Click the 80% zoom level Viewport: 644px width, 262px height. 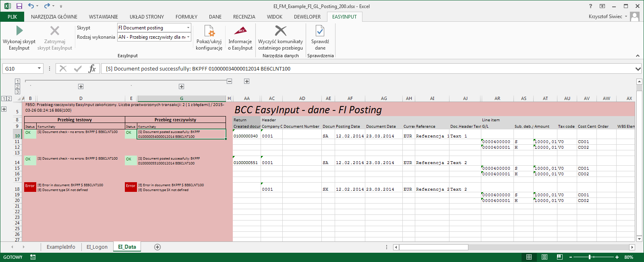pyautogui.click(x=629, y=257)
